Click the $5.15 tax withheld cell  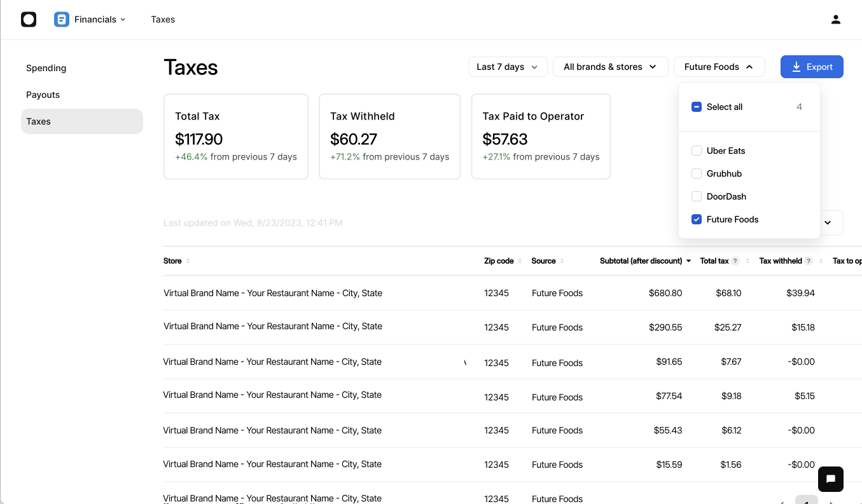click(805, 396)
